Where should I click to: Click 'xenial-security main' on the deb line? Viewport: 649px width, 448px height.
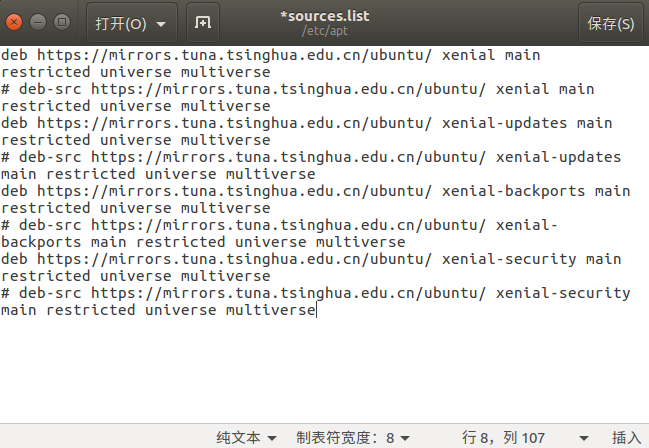(x=531, y=259)
